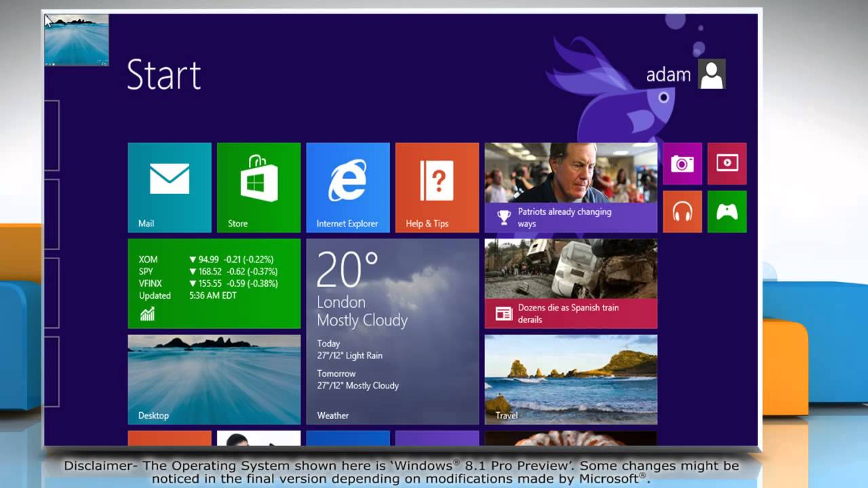
Task: Launch Internet Explorer tile
Action: click(x=348, y=188)
